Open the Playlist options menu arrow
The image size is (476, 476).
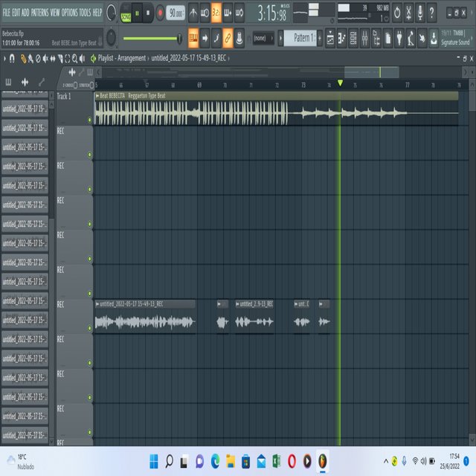(x=4, y=59)
